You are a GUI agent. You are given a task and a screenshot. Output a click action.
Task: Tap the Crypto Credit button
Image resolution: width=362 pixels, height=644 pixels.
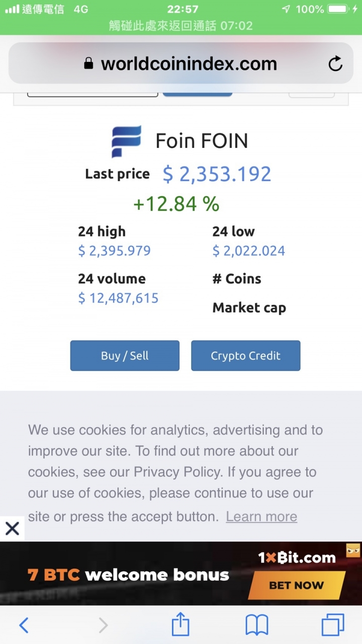click(246, 356)
